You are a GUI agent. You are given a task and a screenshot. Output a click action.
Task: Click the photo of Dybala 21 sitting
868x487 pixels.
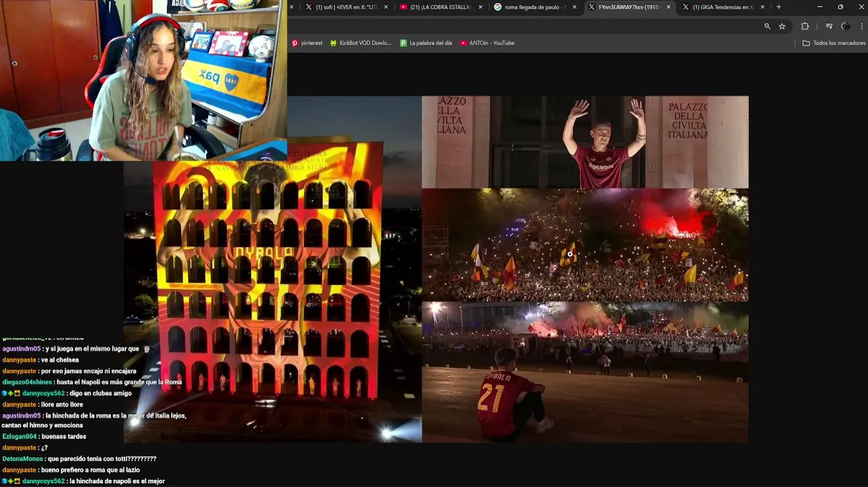click(585, 372)
